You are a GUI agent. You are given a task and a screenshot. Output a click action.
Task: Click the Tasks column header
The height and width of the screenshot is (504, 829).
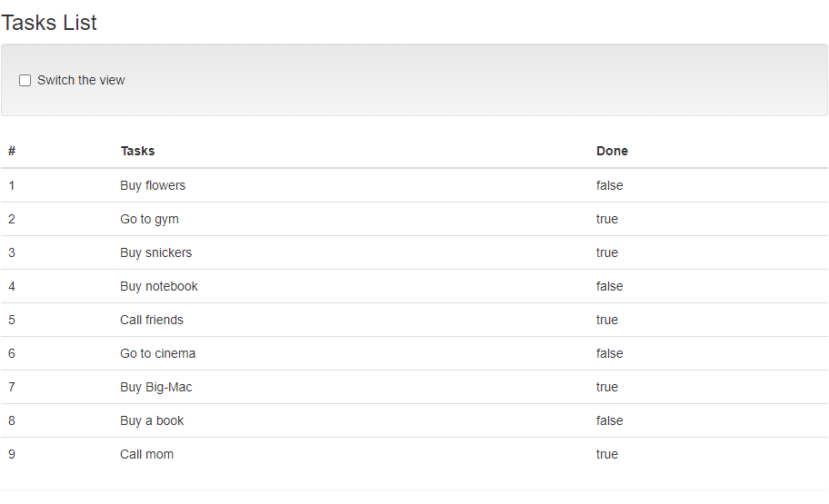137,151
